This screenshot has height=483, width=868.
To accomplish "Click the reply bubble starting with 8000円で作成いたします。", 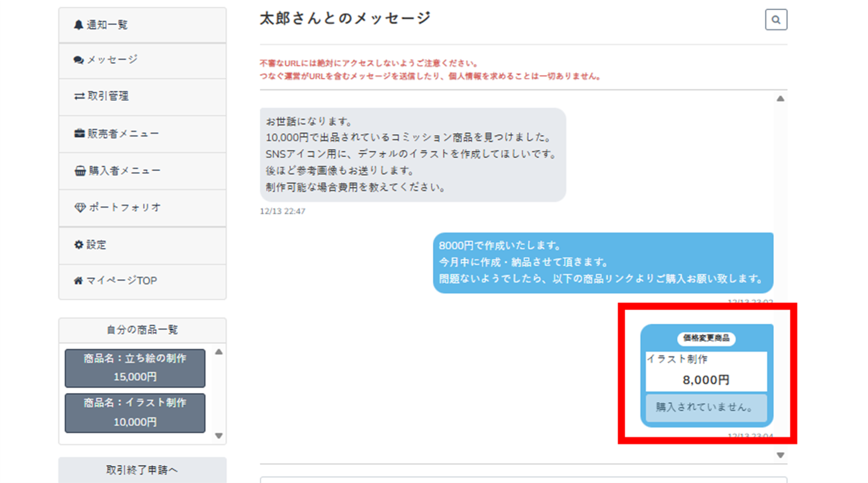I will [x=603, y=262].
